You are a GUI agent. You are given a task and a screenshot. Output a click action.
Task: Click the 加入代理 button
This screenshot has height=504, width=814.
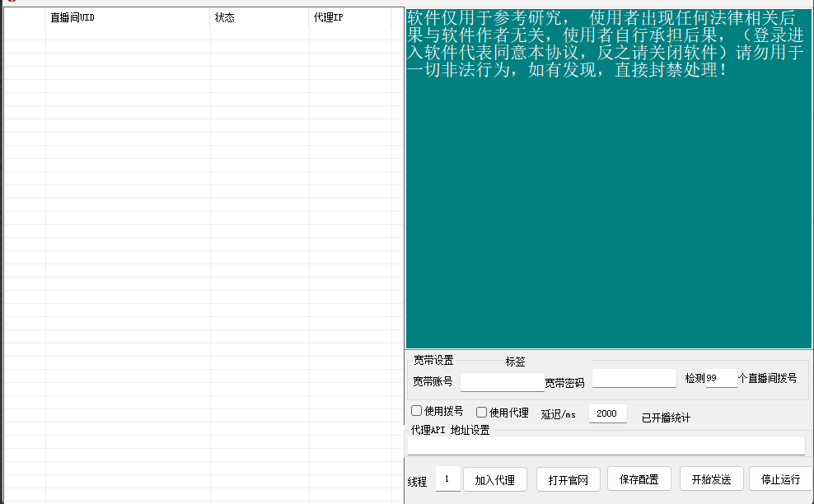pyautogui.click(x=494, y=479)
